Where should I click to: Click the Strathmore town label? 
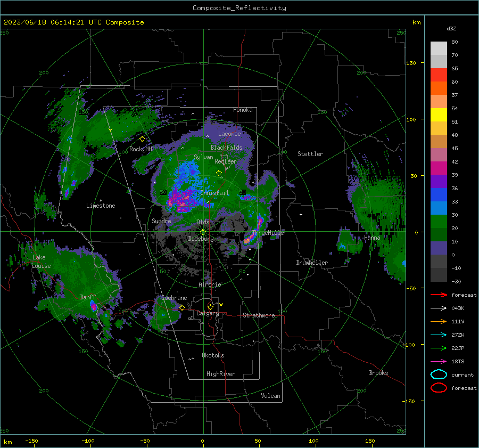pos(259,315)
